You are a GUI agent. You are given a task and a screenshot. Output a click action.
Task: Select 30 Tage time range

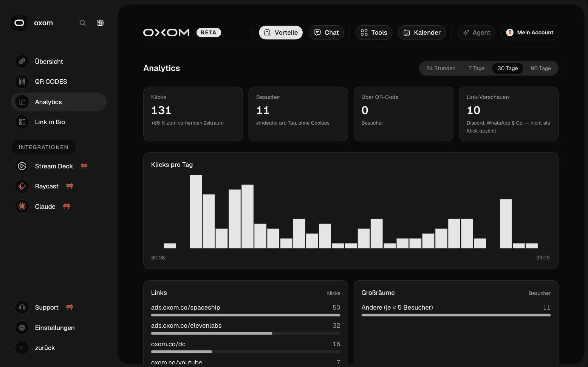click(508, 68)
